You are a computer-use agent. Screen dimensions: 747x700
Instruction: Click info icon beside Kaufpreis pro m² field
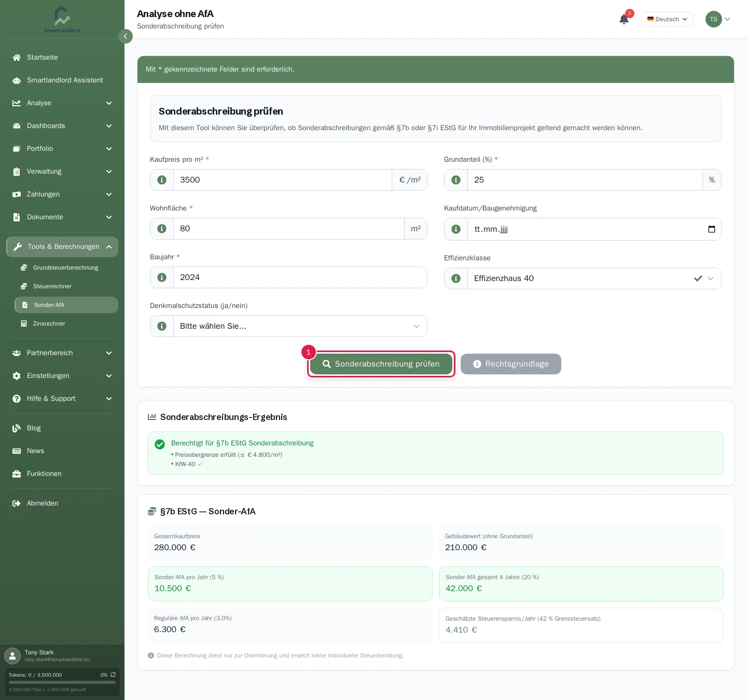click(162, 180)
